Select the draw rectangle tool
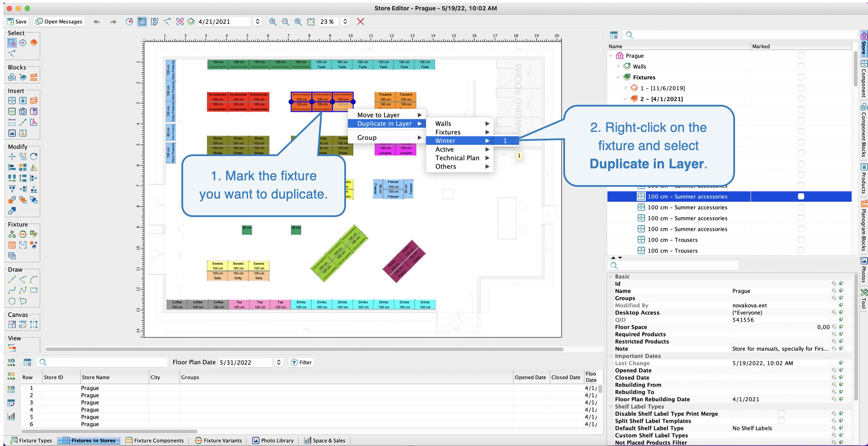Image resolution: width=868 pixels, height=446 pixels. click(34, 290)
